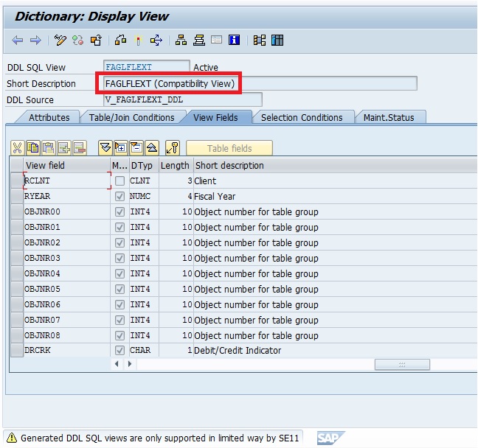478x448 pixels.
Task: Open the Selection Conditions tab
Action: tap(302, 118)
